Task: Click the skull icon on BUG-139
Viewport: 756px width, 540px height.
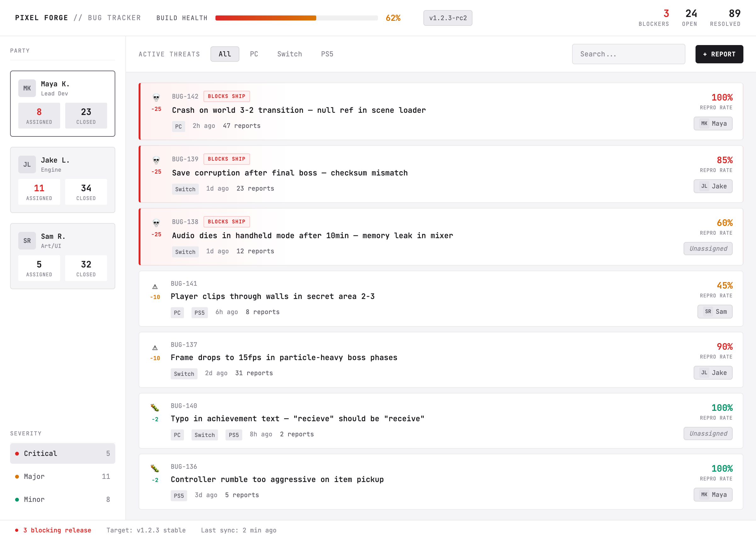Action: click(x=156, y=160)
